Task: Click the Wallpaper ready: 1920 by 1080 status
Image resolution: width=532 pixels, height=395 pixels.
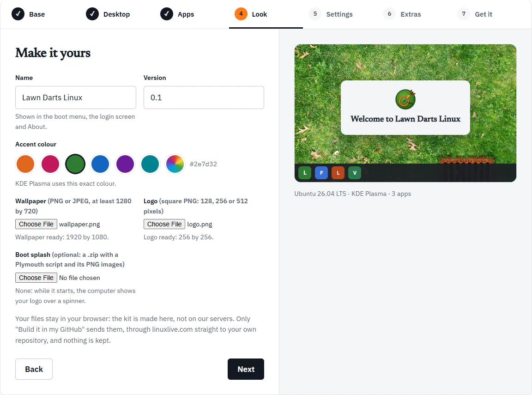Action: tap(62, 237)
